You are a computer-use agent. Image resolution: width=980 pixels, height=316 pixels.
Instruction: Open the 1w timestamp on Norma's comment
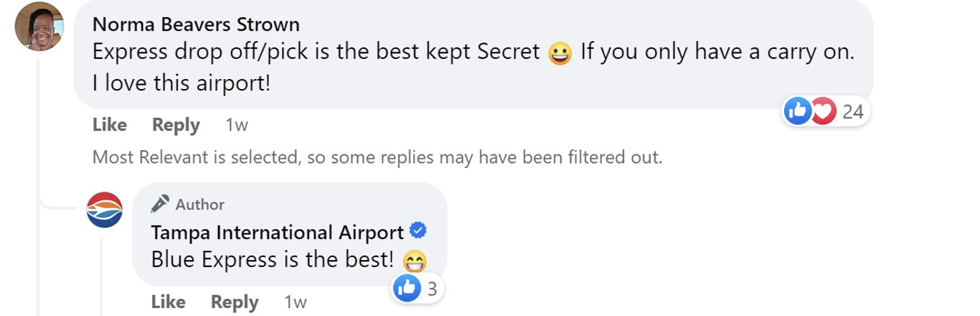237,125
